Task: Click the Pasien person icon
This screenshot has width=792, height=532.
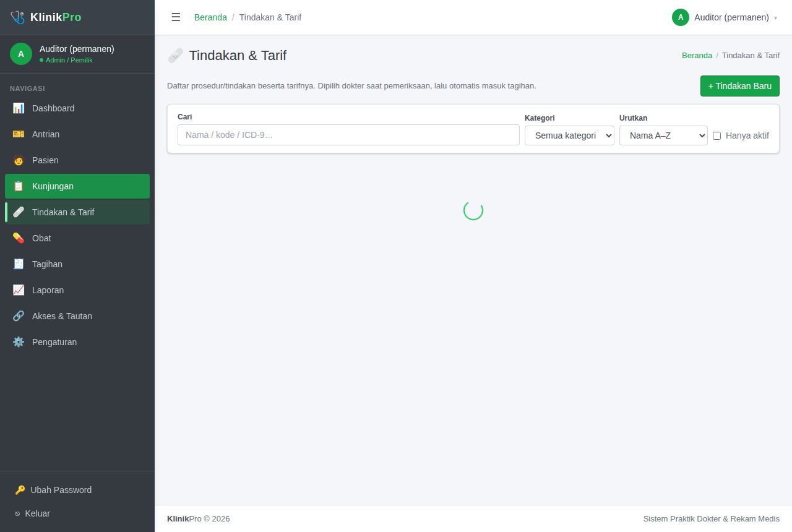Action: [x=19, y=160]
